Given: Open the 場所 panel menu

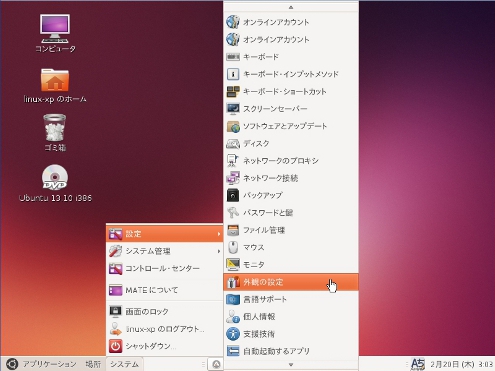Looking at the screenshot, I should (93, 364).
